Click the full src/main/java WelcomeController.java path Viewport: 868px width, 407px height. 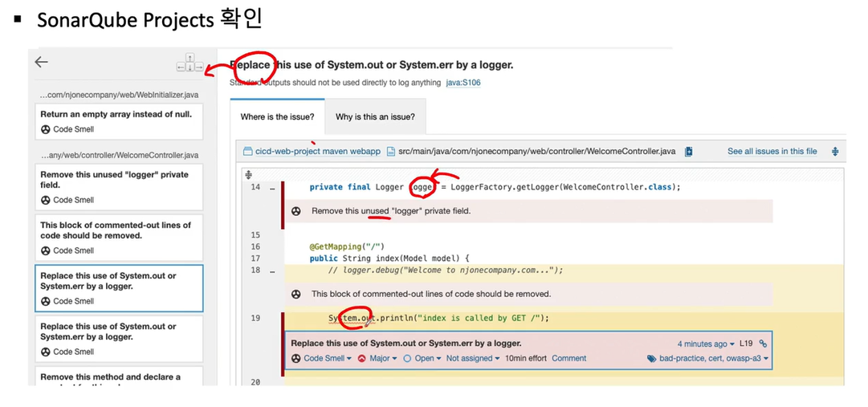(536, 151)
